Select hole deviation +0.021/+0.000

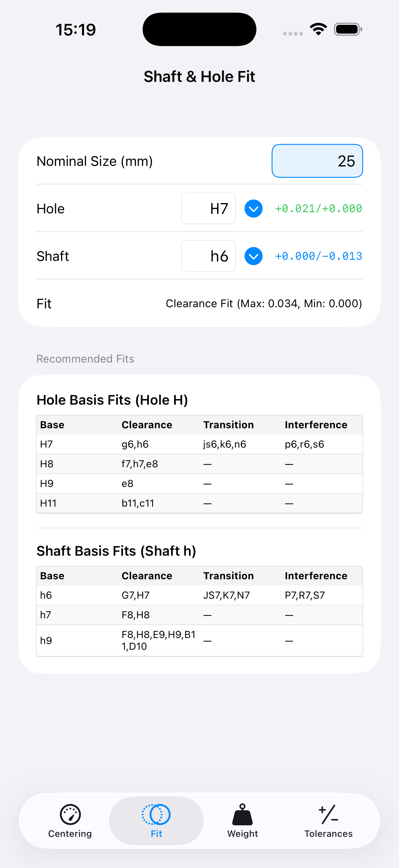[319, 209]
